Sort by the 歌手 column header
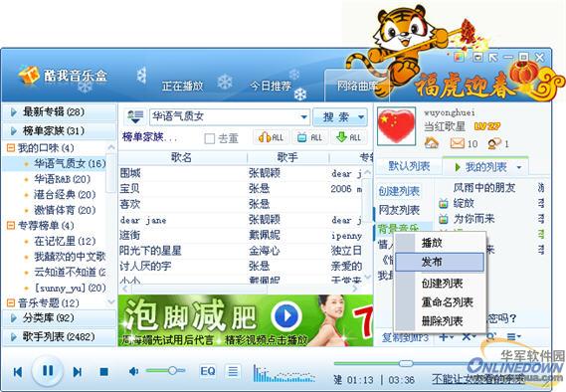 click(287, 158)
